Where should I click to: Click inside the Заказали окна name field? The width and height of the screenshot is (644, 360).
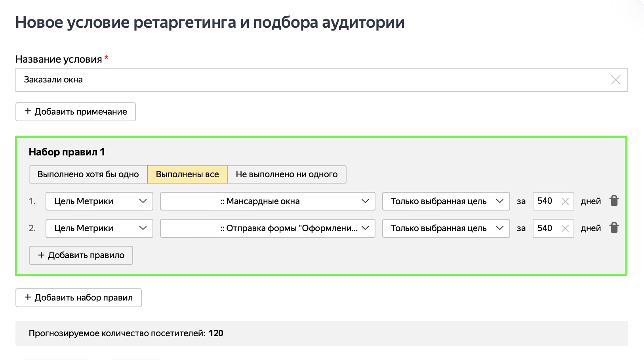pos(158,80)
